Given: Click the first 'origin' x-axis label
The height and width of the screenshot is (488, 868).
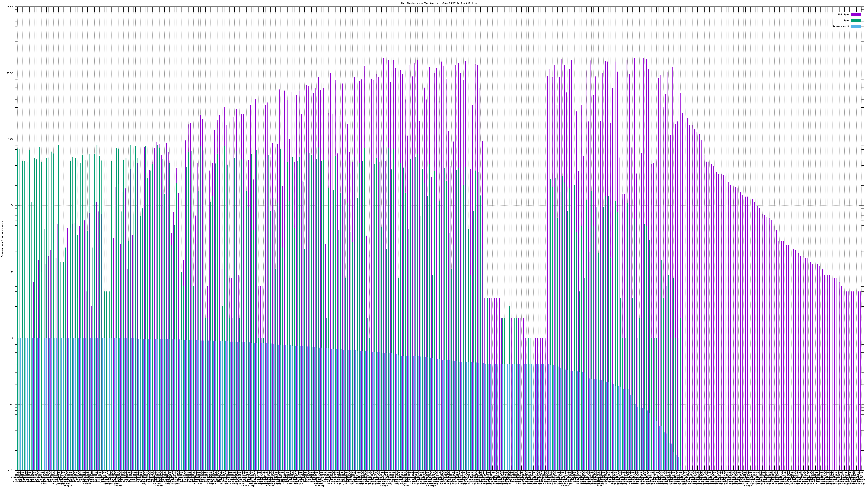Looking at the screenshot, I should 68,486.
